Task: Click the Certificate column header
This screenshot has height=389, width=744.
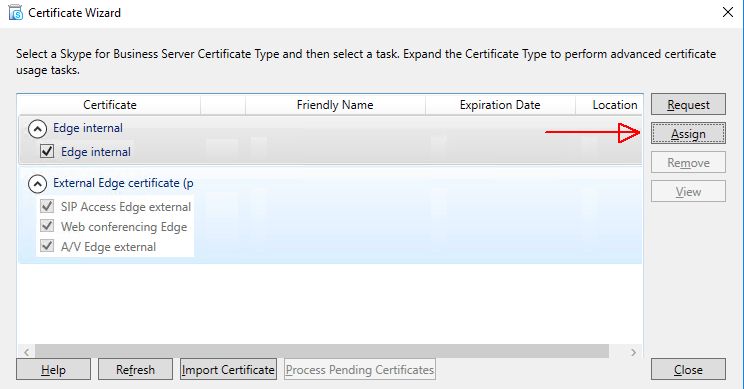Action: [109, 104]
